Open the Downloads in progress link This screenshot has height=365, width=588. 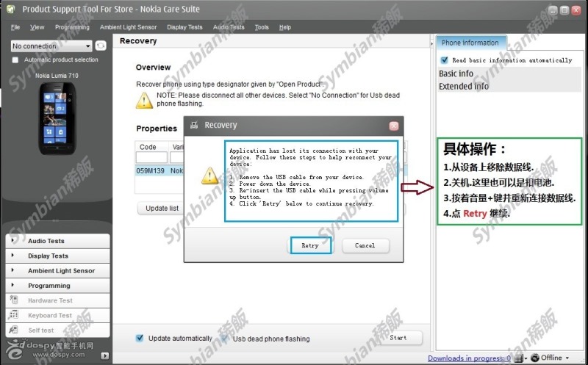pos(469,358)
